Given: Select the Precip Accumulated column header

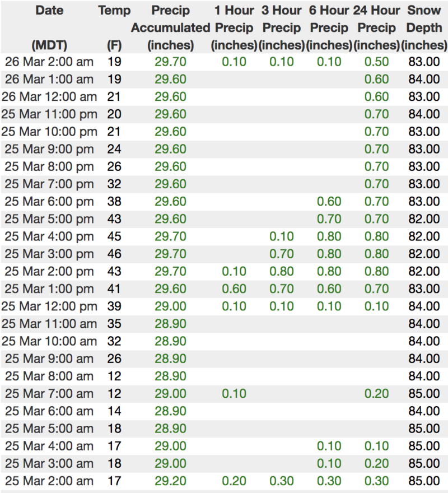Looking at the screenshot, I should (x=170, y=27).
